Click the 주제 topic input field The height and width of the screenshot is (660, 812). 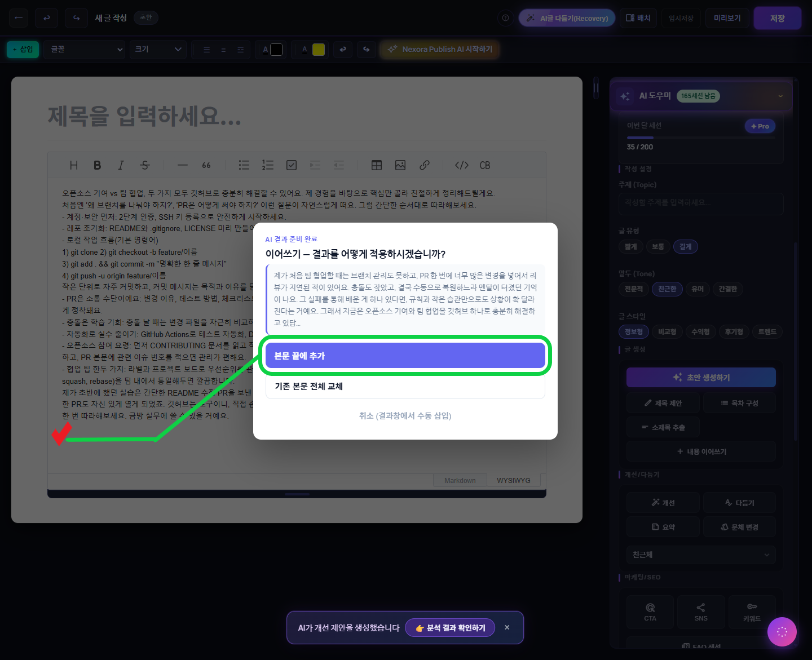pos(700,203)
